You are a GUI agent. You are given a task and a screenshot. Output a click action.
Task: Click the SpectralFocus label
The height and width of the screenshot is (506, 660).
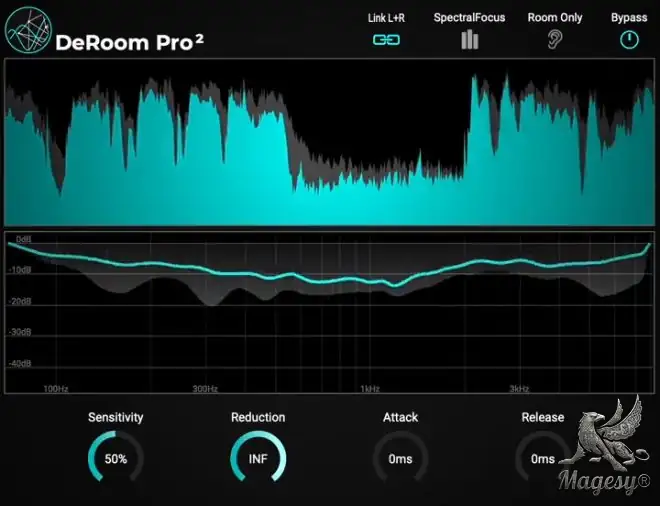pyautogui.click(x=469, y=18)
